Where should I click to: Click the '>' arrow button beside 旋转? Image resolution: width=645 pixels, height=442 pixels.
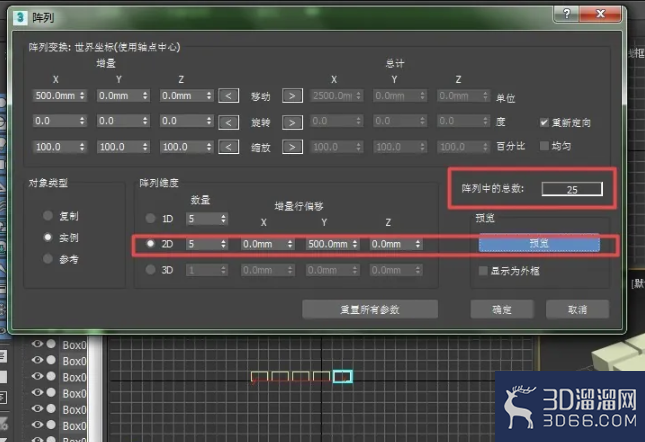tap(292, 122)
